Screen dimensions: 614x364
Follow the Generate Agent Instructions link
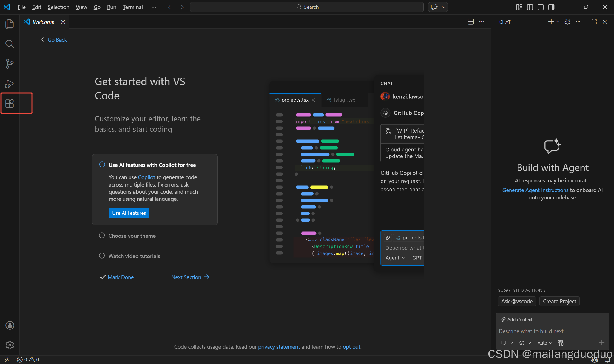535,190
